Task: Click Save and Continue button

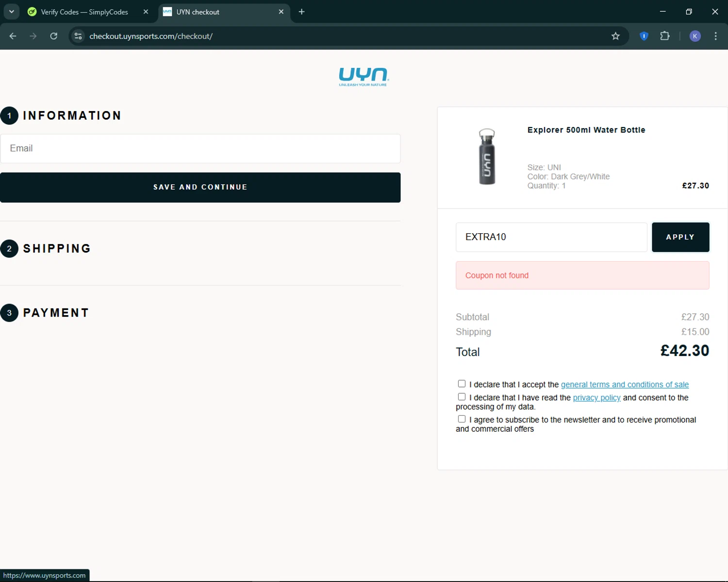Action: pos(200,187)
